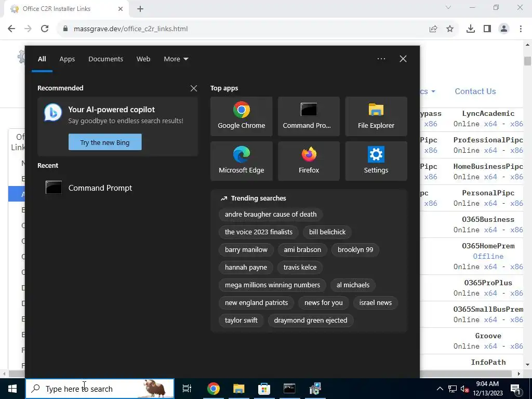This screenshot has width=532, height=399.
Task: Open the installer app on the taskbar
Action: 315,389
